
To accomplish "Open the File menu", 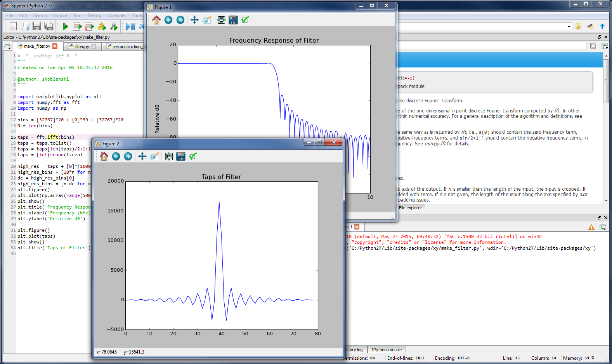I will click(10, 16).
